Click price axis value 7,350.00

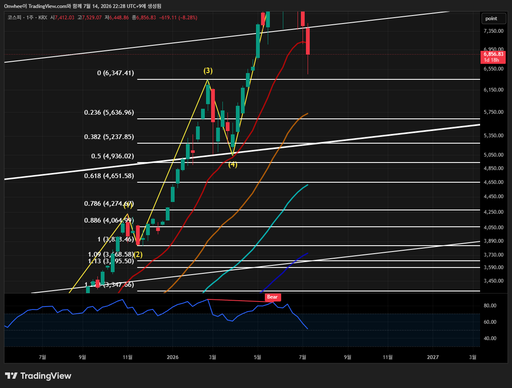pyautogui.click(x=494, y=31)
